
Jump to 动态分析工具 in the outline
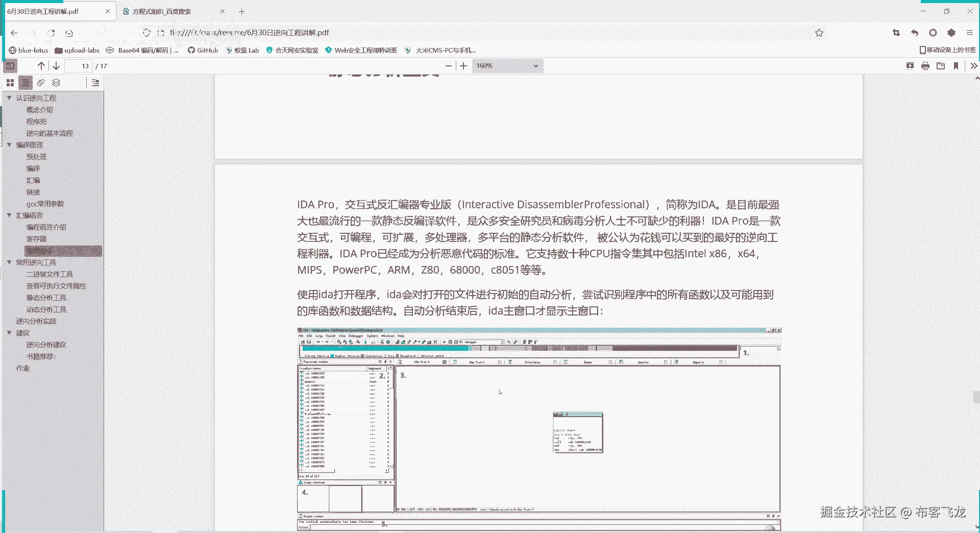click(46, 309)
